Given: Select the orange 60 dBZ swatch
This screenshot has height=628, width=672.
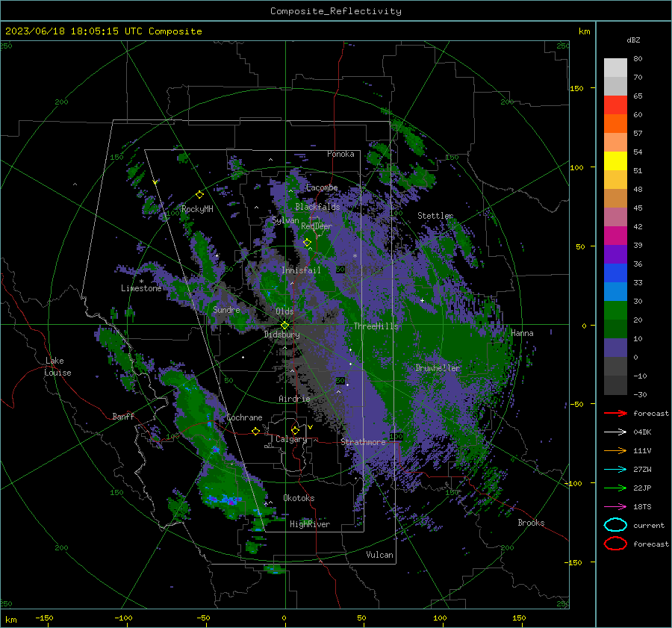Looking at the screenshot, I should [615, 124].
